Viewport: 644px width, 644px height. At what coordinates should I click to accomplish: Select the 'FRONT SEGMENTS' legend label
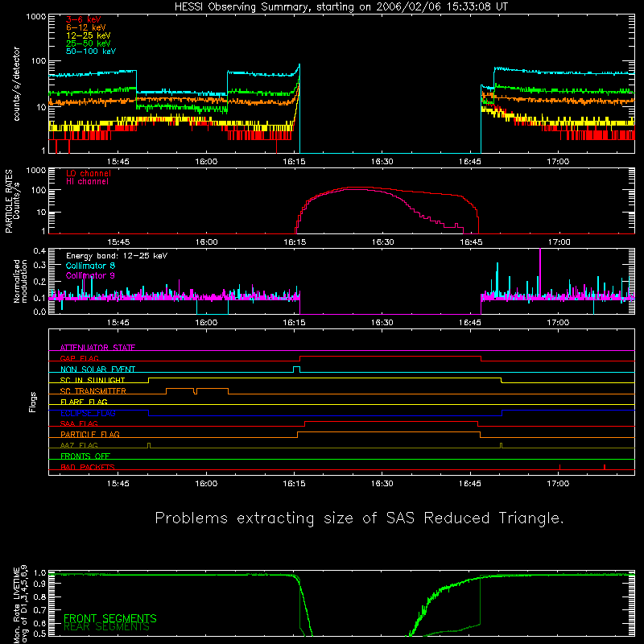110,618
